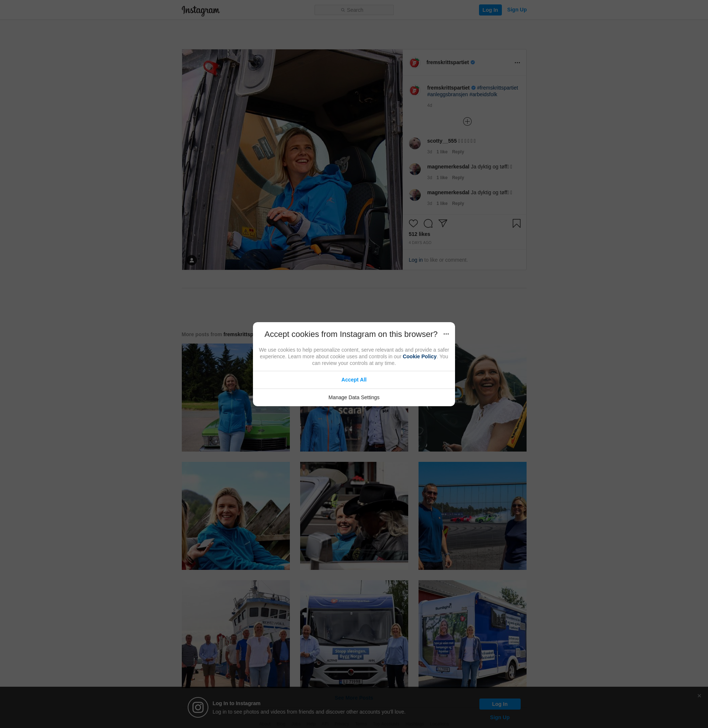Click Log In button in header
This screenshot has width=708, height=728.
pyautogui.click(x=490, y=10)
